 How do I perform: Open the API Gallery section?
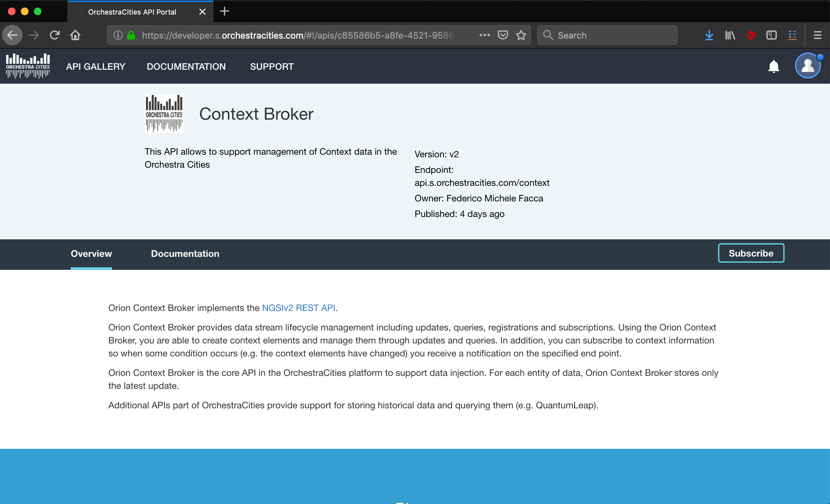point(96,66)
